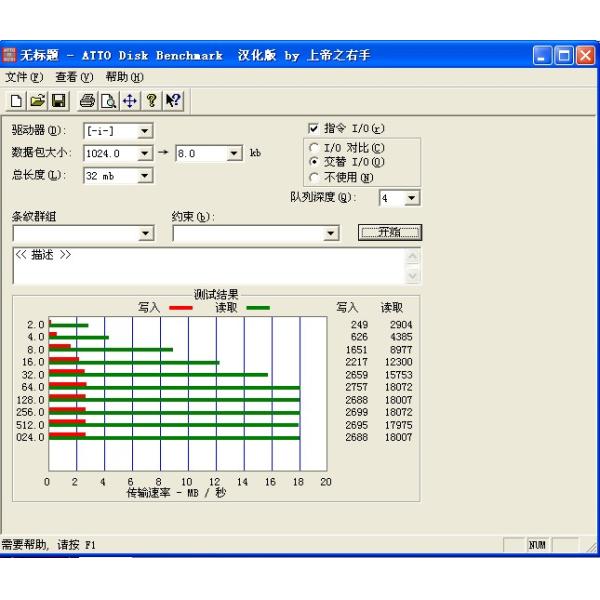Click inside the 描述 description text box
This screenshot has height=600, width=600.
(x=200, y=265)
